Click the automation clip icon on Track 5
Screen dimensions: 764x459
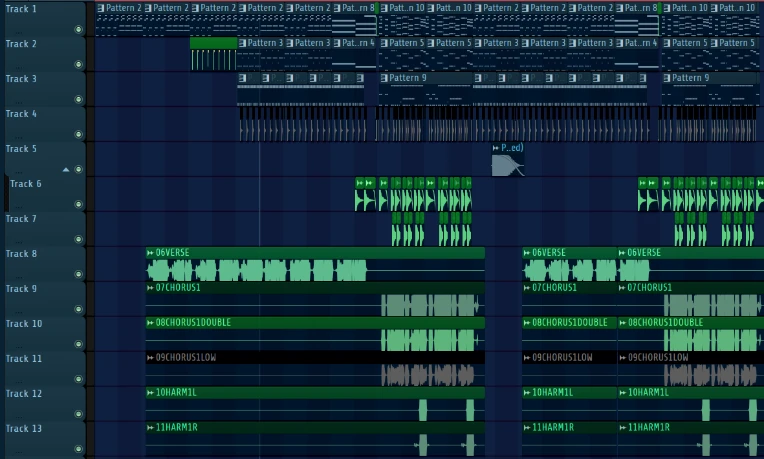495,148
